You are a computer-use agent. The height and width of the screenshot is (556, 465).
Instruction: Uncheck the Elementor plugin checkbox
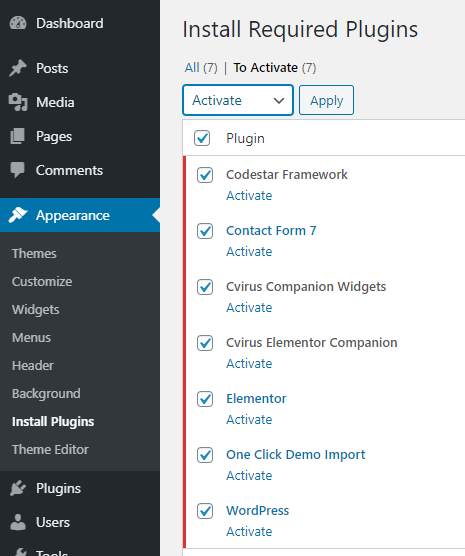(x=205, y=399)
